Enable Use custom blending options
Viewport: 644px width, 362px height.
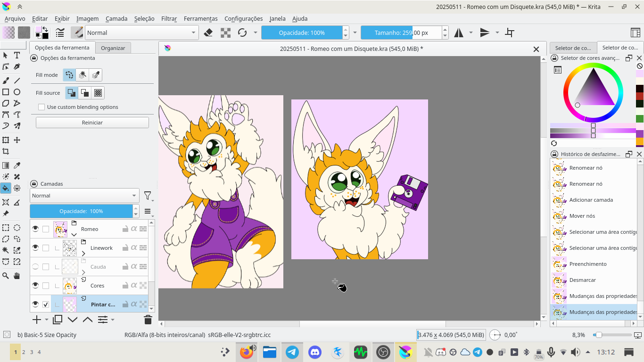coord(41,107)
